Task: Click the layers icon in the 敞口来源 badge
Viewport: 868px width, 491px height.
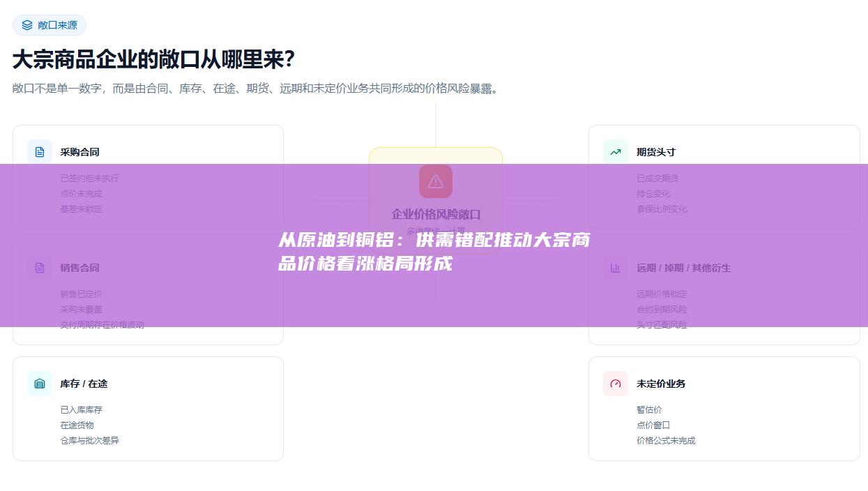Action: 27,25
